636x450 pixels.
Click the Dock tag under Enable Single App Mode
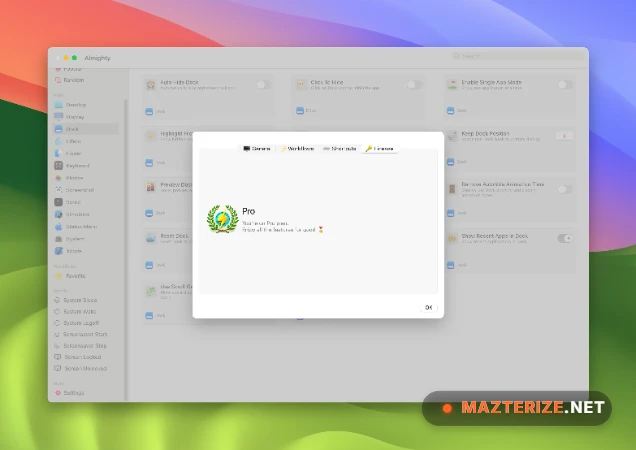(x=457, y=111)
